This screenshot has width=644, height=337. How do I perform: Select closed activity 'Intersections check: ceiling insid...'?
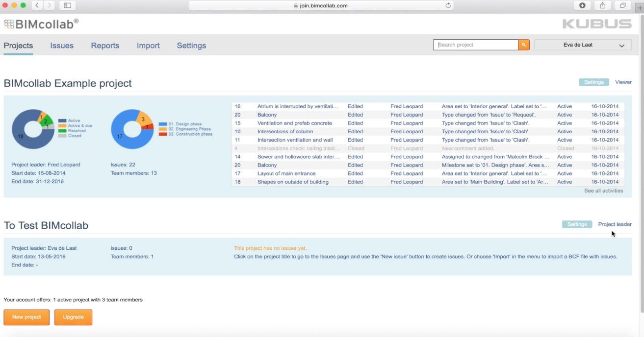click(x=298, y=148)
